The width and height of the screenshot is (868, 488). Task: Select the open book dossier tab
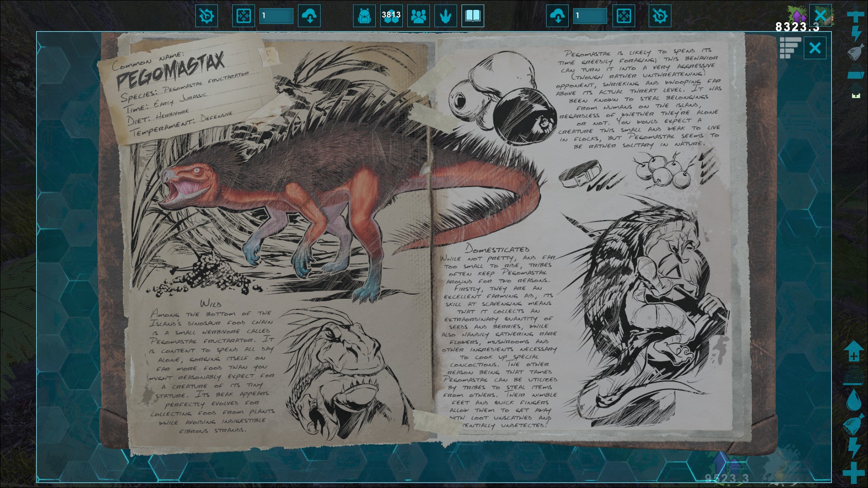472,16
